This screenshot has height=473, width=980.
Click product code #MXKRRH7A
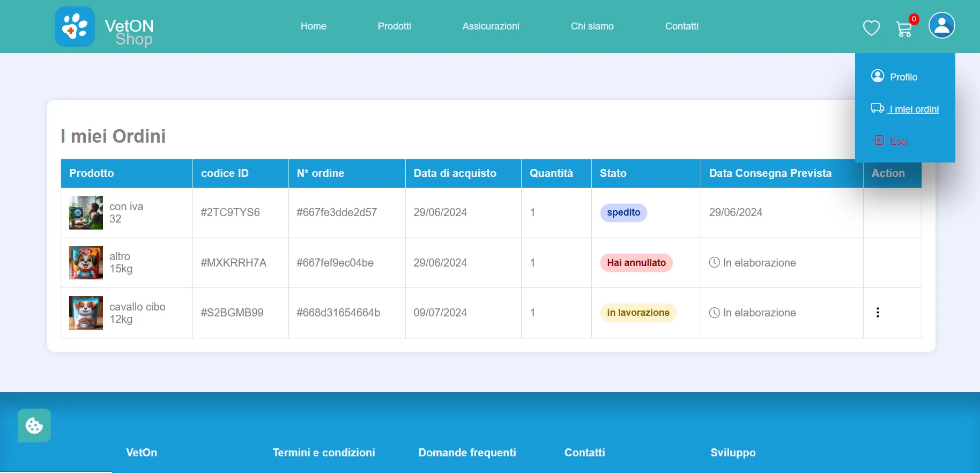point(234,263)
